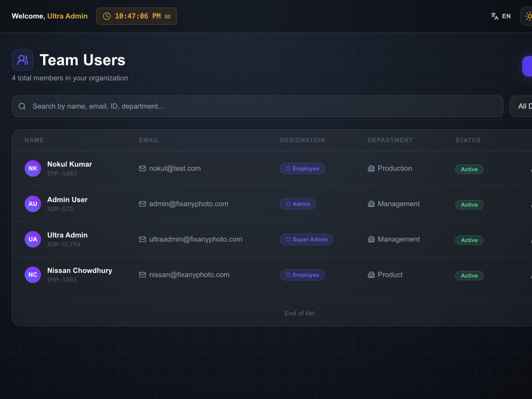532x399 pixels.
Task: Click the AU avatar for Admin User
Action: point(33,204)
